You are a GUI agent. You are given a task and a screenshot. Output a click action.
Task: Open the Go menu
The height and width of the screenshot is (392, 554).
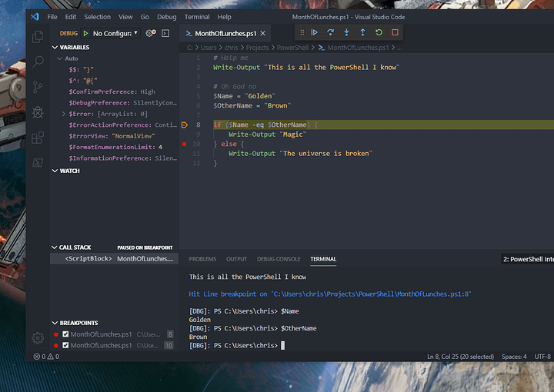(145, 17)
